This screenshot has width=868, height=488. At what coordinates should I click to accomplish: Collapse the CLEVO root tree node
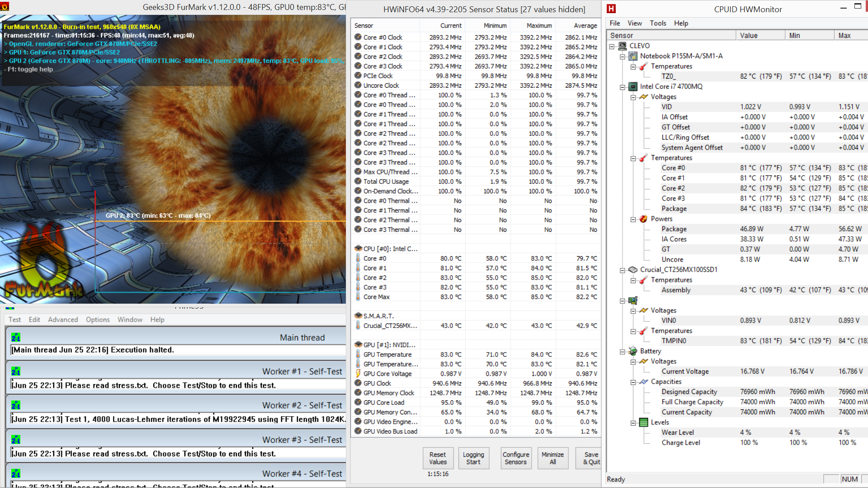pos(612,46)
